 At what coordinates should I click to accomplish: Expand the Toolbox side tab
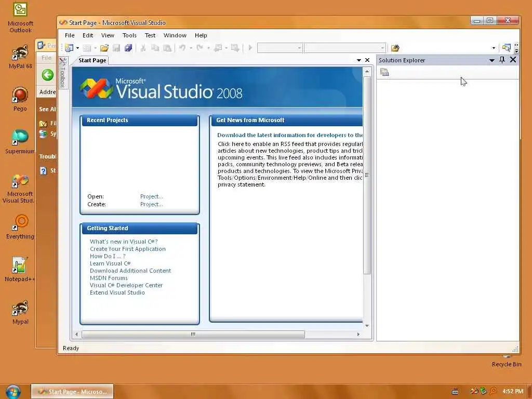tap(63, 73)
